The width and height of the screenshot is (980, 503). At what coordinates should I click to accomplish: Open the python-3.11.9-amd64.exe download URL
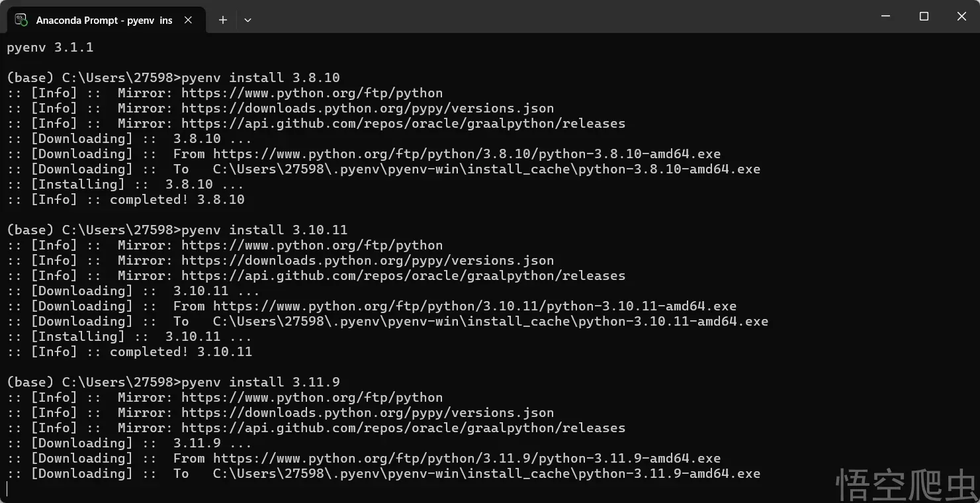coord(467,458)
